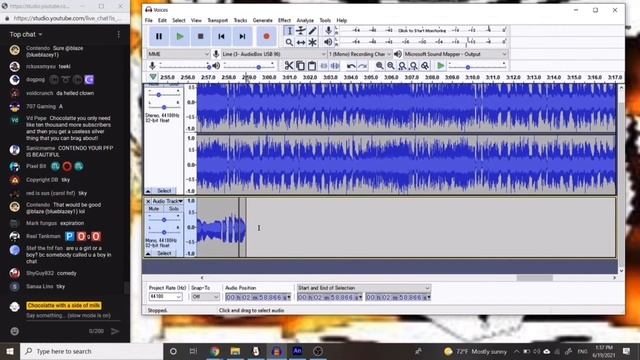Open the Project Rate 44100 dropdown
The height and width of the screenshot is (360, 640).
pos(165,297)
